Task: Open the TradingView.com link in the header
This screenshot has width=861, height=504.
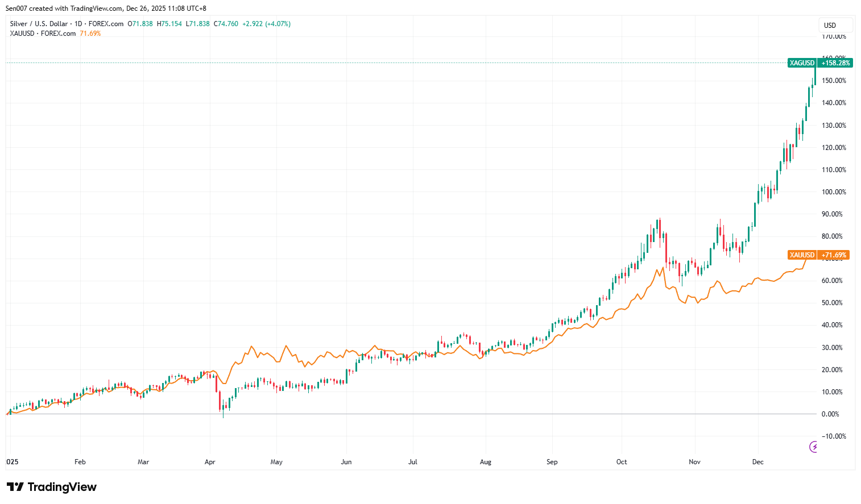Action: (96, 9)
